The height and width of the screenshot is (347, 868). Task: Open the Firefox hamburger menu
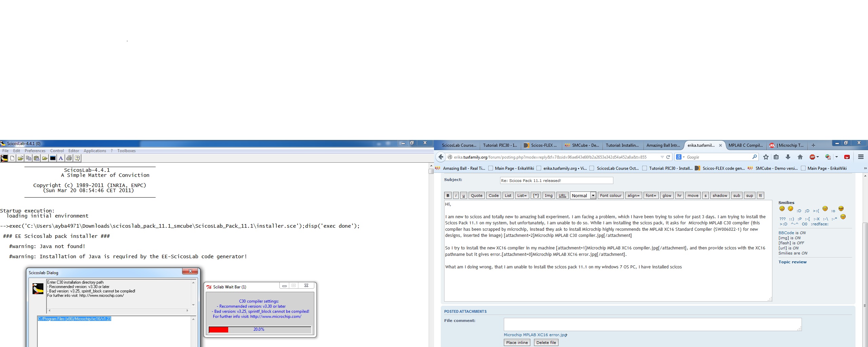tap(861, 157)
